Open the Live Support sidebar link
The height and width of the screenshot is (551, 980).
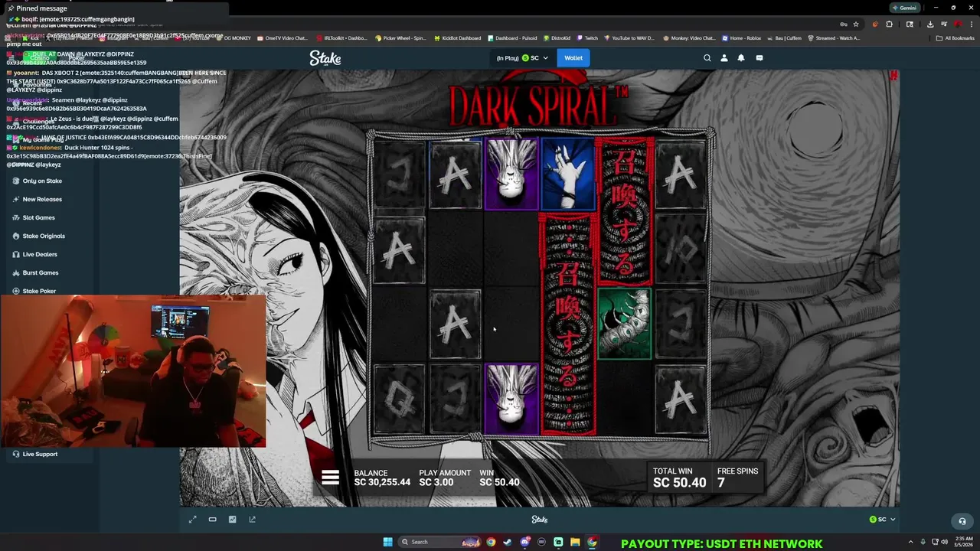click(40, 454)
